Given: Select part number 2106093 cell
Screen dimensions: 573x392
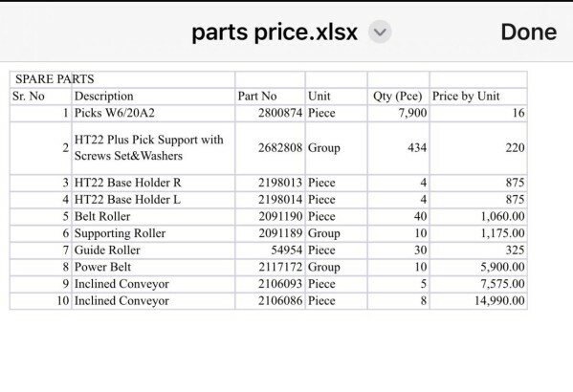Looking at the screenshot, I should (x=270, y=284).
